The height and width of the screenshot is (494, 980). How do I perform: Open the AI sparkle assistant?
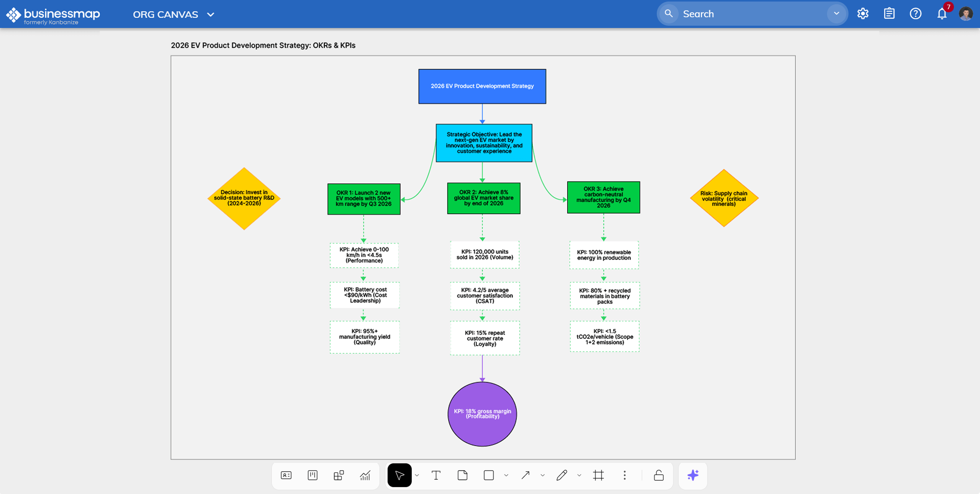692,475
